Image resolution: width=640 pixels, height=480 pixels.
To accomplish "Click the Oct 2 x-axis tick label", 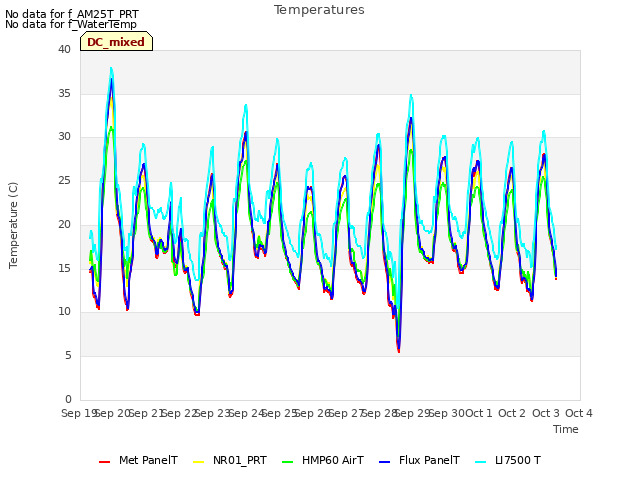I will point(512,413).
